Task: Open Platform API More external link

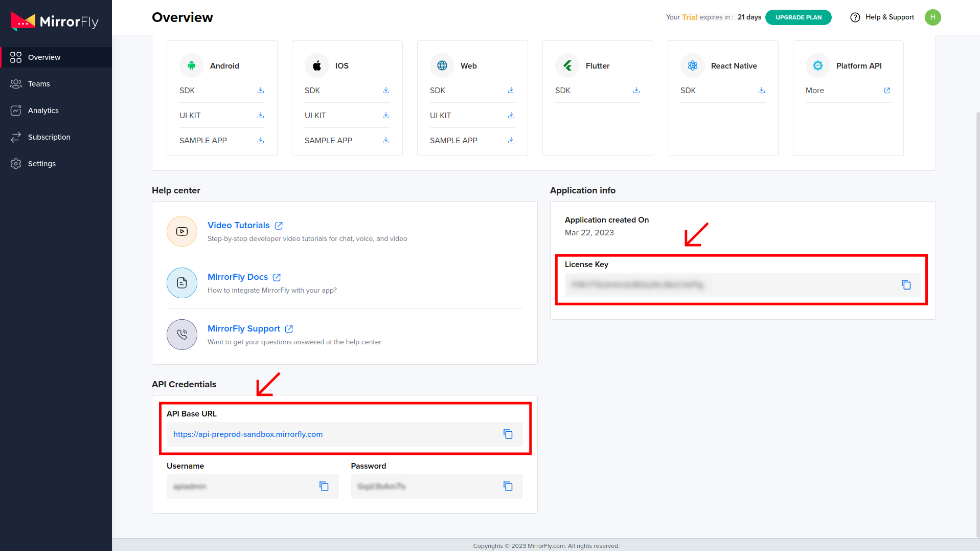Action: (x=887, y=91)
